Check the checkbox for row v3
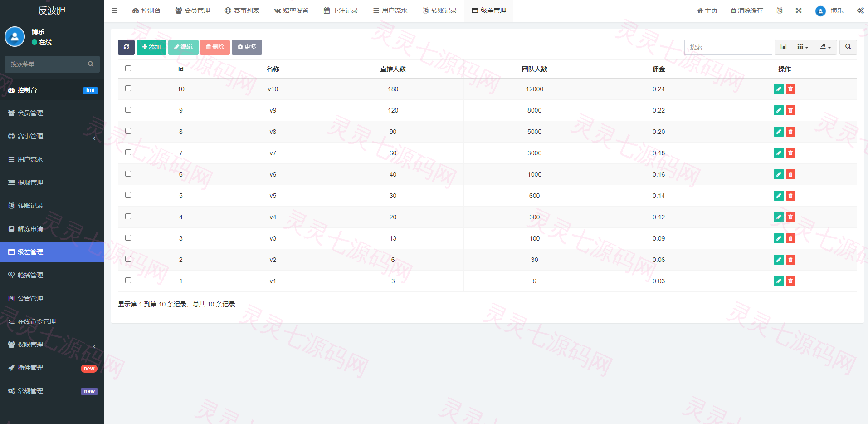This screenshot has width=868, height=424. pos(128,238)
